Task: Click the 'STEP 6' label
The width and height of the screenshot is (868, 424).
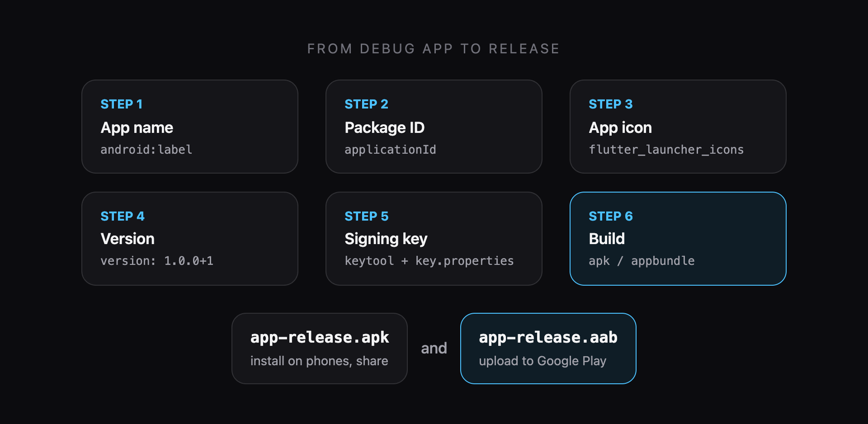Action: [x=611, y=216]
